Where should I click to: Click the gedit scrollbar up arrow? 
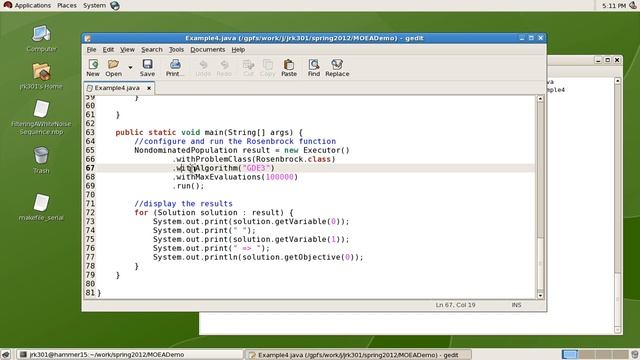tap(540, 99)
